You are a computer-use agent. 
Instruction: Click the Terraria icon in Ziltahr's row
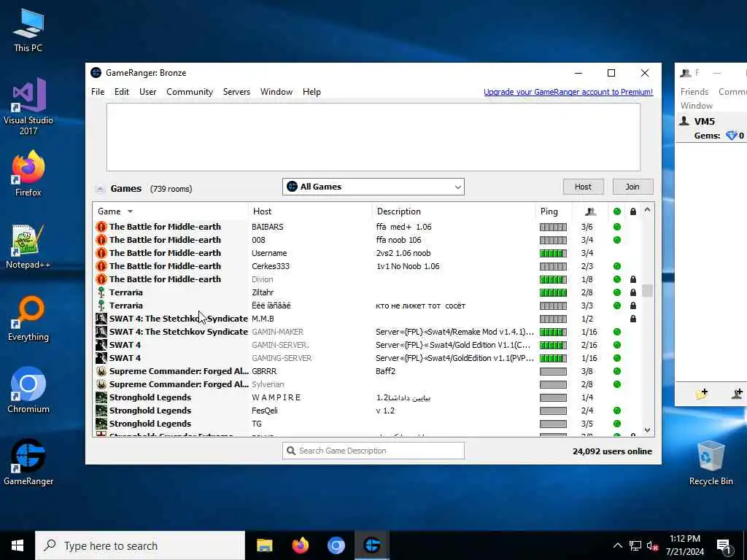tap(101, 292)
